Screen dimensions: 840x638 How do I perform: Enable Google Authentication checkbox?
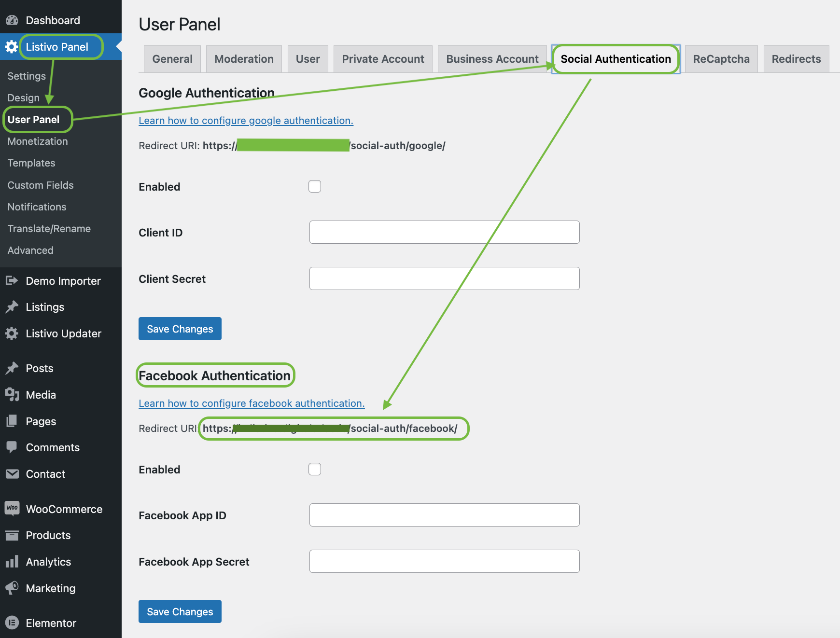click(x=315, y=186)
